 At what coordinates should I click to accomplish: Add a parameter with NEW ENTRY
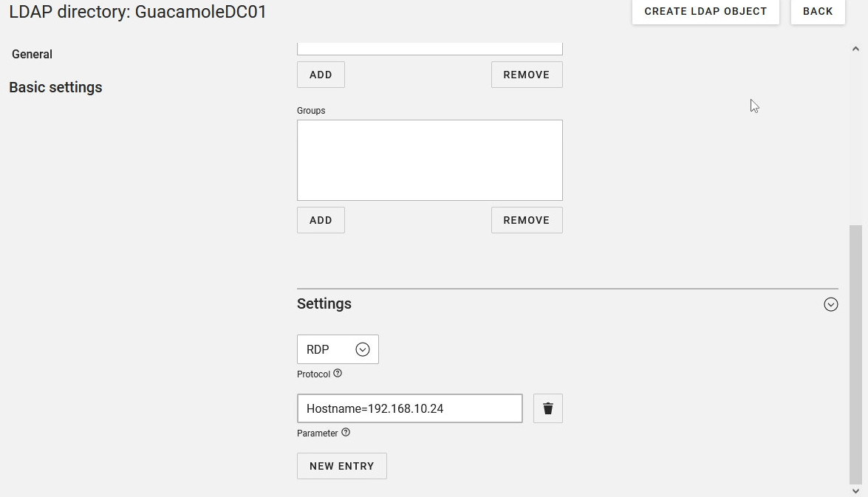(x=341, y=466)
